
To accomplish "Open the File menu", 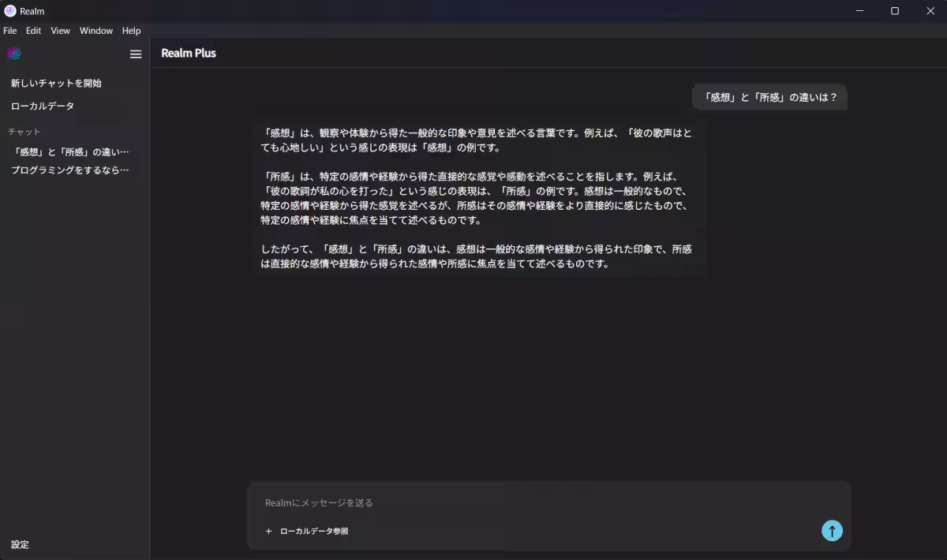I will (9, 30).
